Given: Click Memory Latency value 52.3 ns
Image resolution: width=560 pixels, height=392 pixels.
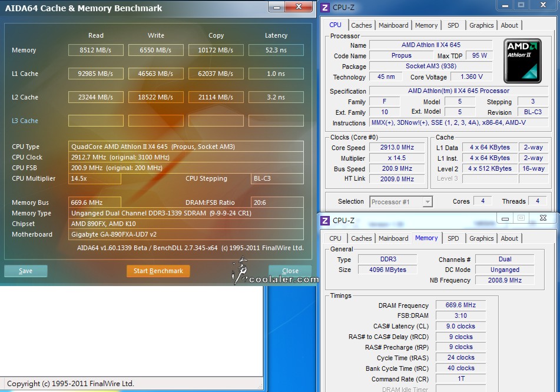Looking at the screenshot, I should (276, 50).
